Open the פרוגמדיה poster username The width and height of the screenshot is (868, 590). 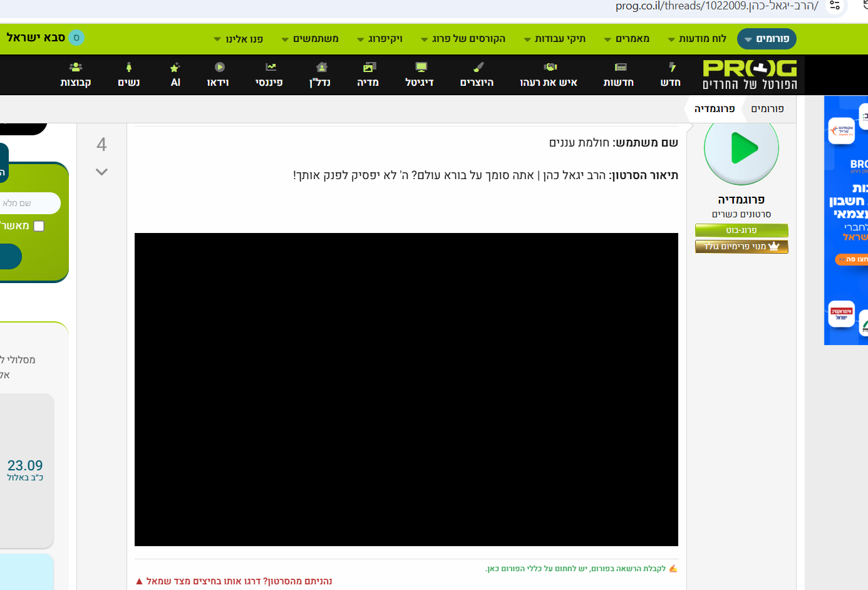[741, 200]
